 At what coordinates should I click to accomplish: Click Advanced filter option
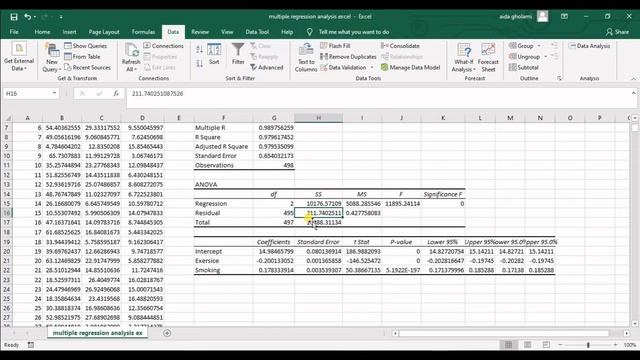pos(267,67)
